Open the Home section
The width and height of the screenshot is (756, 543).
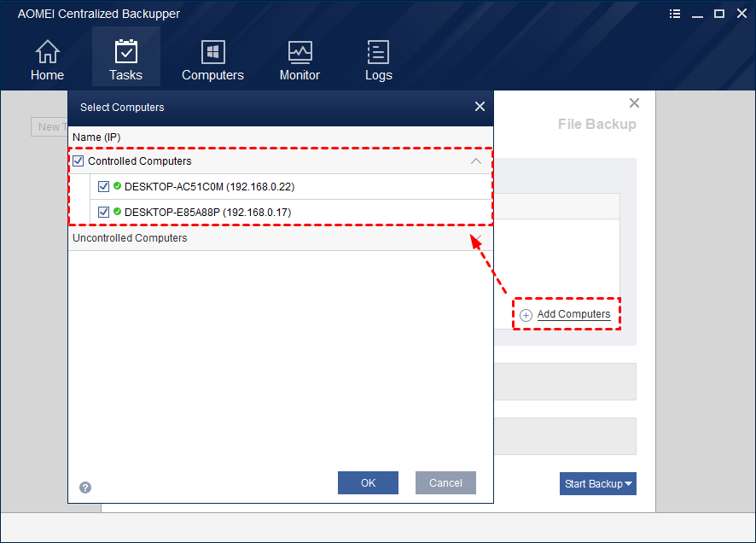pos(47,60)
